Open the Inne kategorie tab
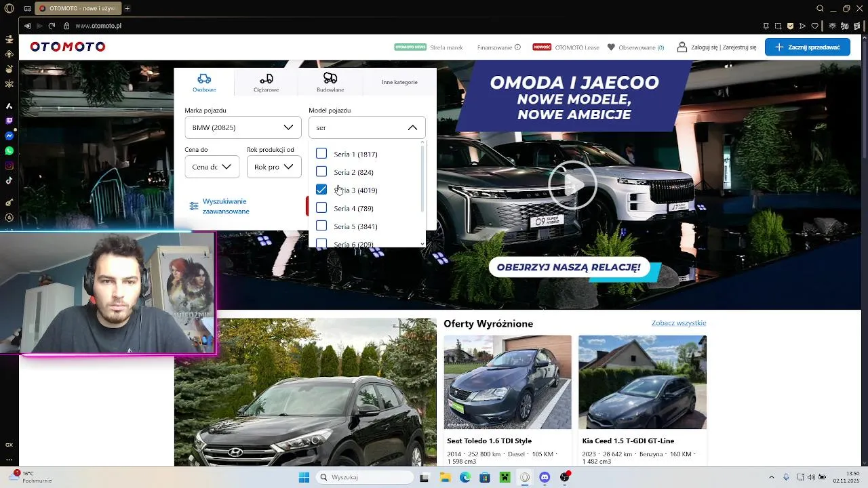868x488 pixels. coord(399,82)
